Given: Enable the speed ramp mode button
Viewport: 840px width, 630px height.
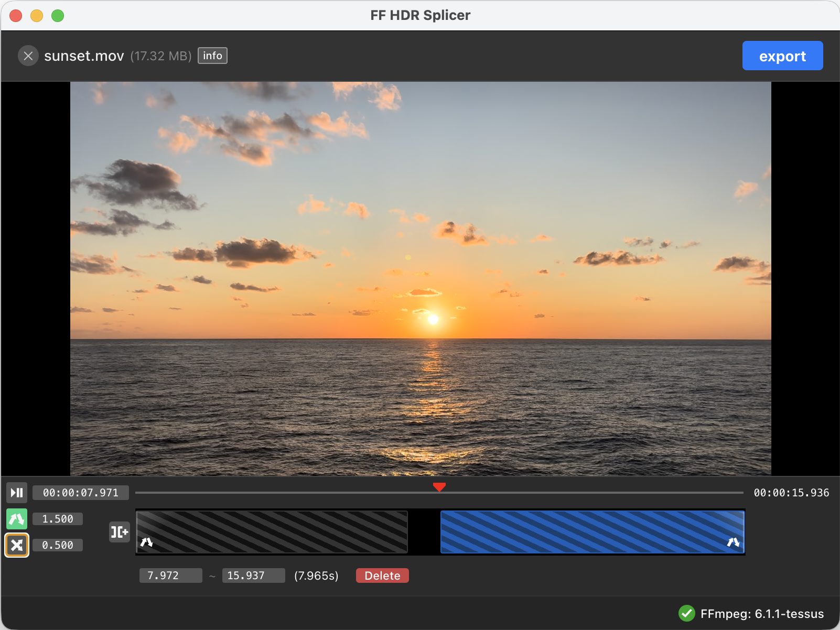Looking at the screenshot, I should point(16,518).
